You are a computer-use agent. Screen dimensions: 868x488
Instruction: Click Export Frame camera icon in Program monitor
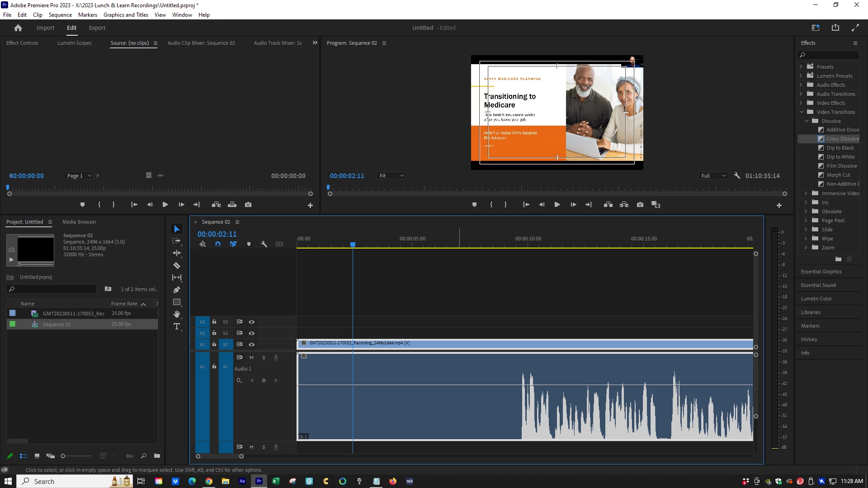click(x=640, y=205)
